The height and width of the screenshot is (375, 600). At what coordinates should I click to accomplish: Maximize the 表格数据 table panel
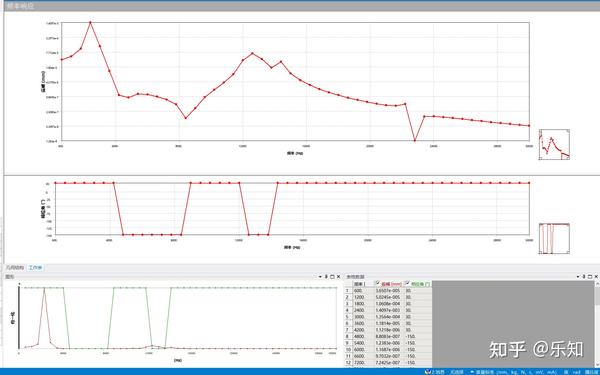tap(590, 276)
